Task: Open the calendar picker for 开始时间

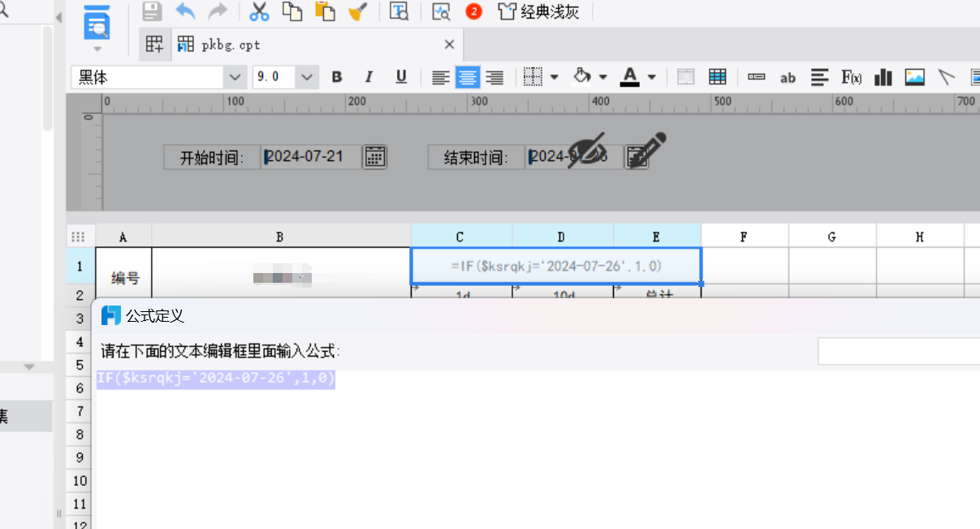Action: (374, 157)
